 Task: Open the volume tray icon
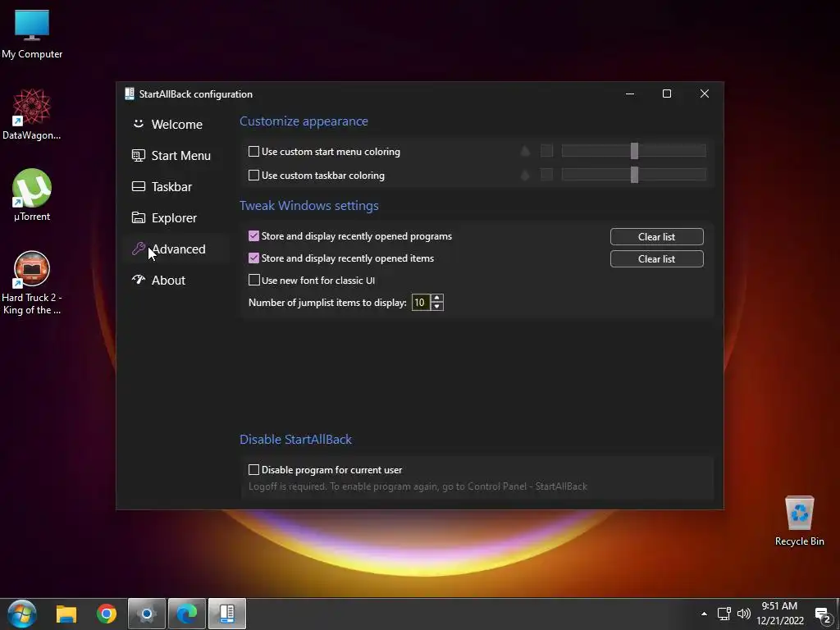click(743, 614)
